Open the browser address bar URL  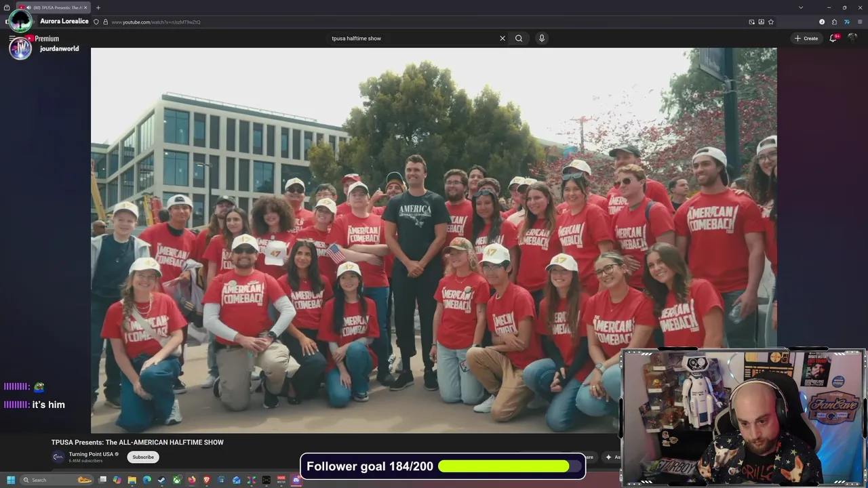(x=156, y=22)
